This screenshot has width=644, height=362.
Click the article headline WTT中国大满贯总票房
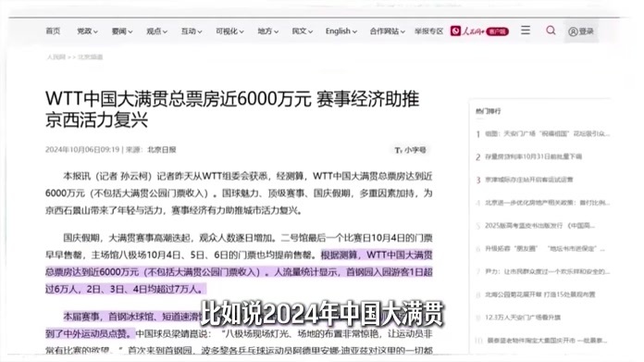232,109
